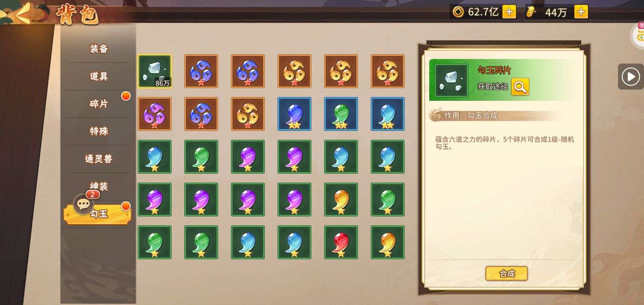
Task: Switch to the 装备 tab
Action: pyautogui.click(x=98, y=49)
